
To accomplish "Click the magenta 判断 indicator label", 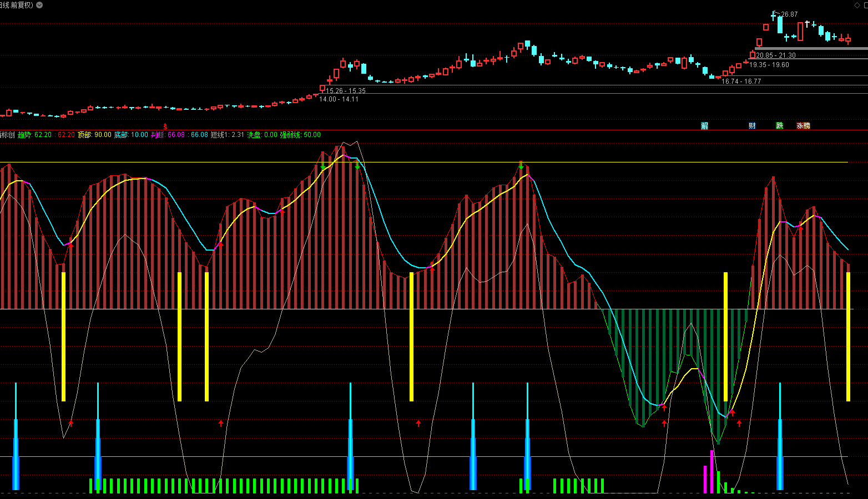I will (x=158, y=135).
